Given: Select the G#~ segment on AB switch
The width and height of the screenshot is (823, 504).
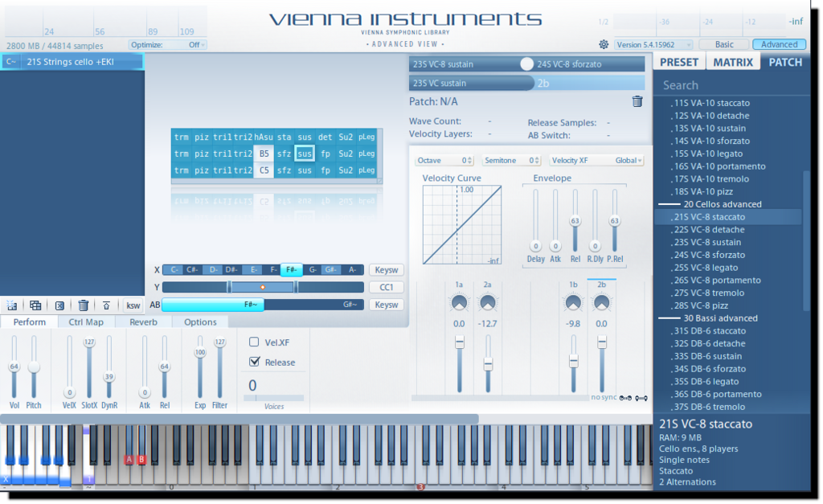Looking at the screenshot, I should (x=314, y=305).
